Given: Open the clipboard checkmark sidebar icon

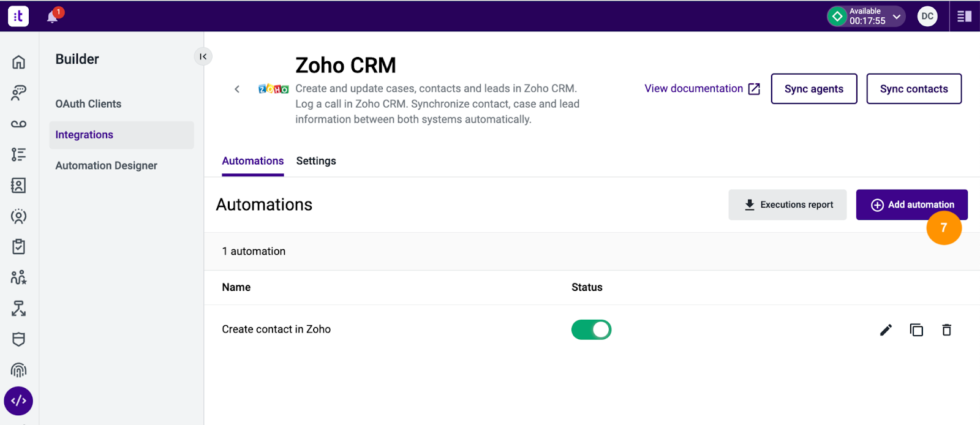Looking at the screenshot, I should coord(19,247).
